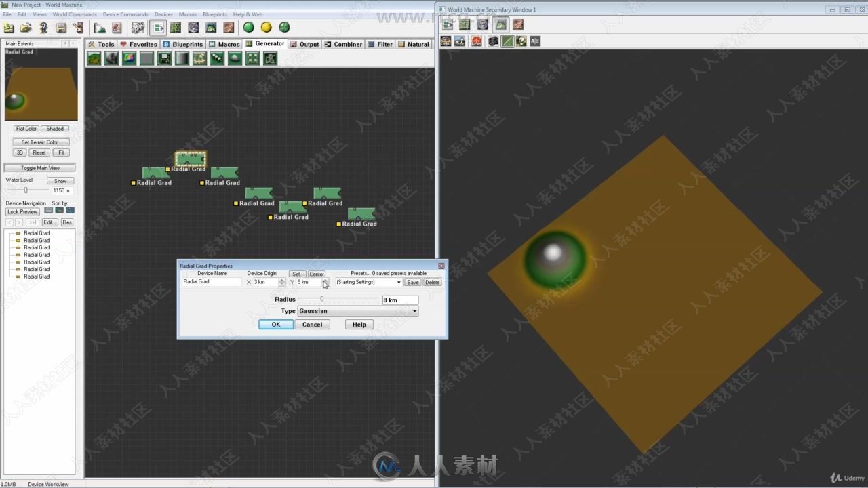The image size is (868, 488).
Task: Open the Device Commands menu
Action: click(x=125, y=14)
